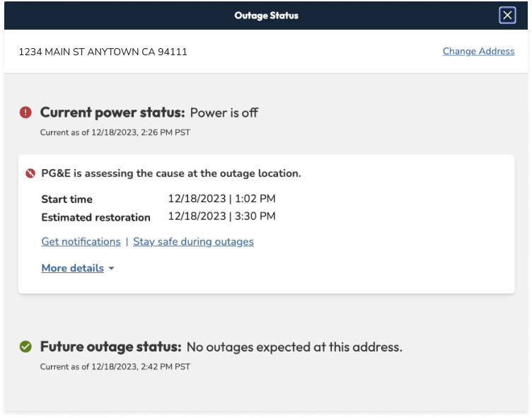Click the start time value 1:02 PM
This screenshot has width=532, height=418.
coord(221,199)
